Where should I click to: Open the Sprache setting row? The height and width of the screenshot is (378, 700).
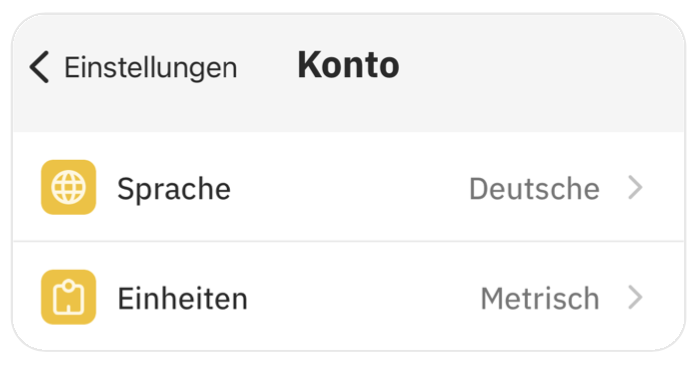click(x=348, y=187)
